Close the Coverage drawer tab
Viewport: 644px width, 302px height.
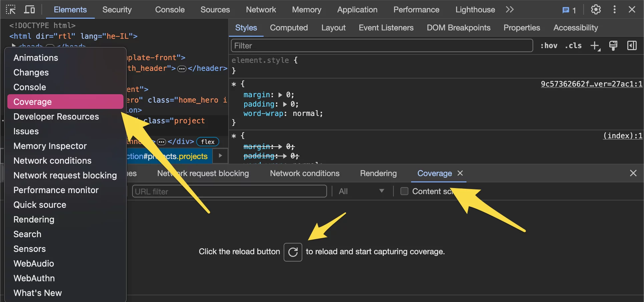[x=460, y=173]
